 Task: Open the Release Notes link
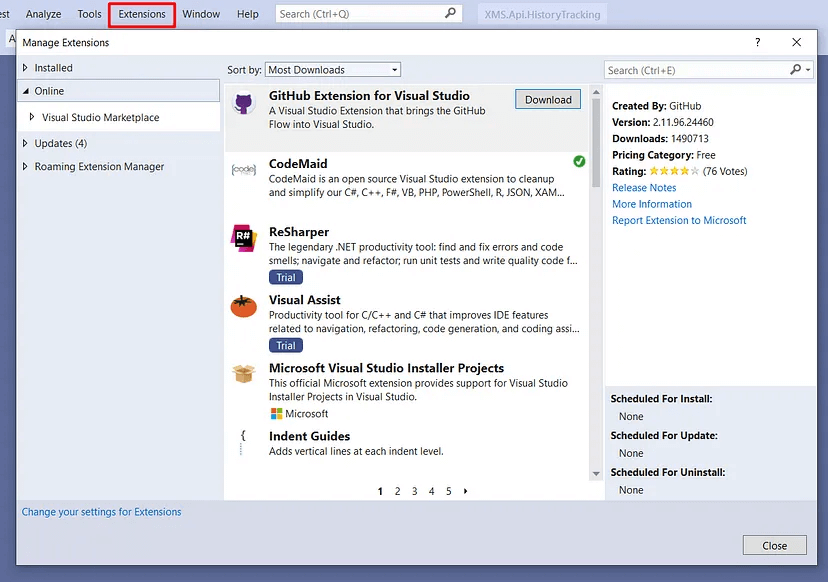click(644, 188)
